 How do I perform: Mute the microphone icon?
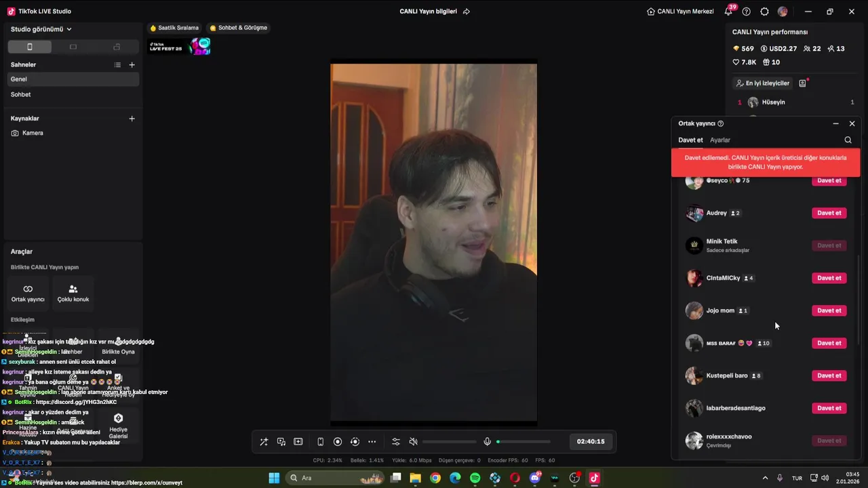tap(487, 442)
